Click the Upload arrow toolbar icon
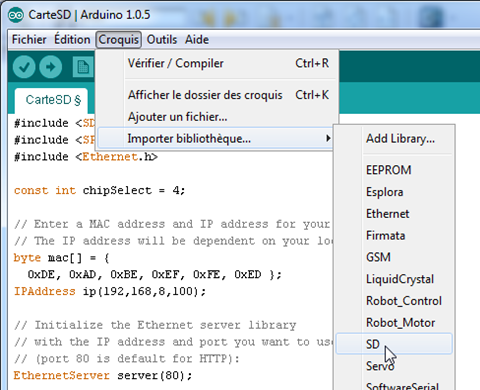The width and height of the screenshot is (480, 390). 51,67
